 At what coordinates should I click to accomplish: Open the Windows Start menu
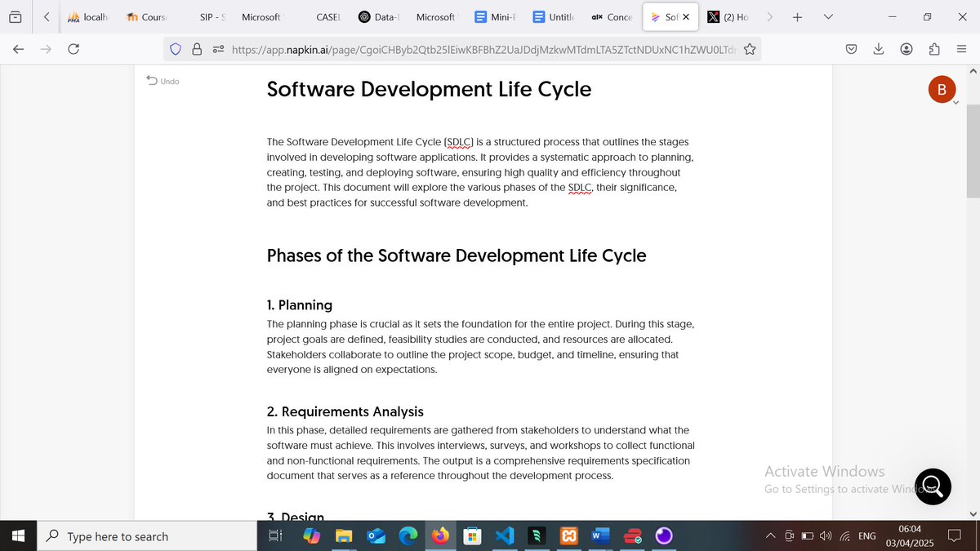18,536
